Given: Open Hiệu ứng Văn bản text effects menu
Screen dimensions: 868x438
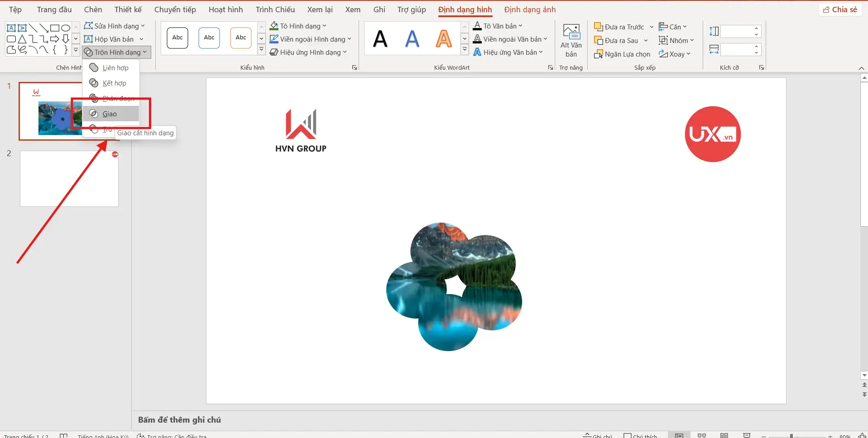Looking at the screenshot, I should (508, 52).
